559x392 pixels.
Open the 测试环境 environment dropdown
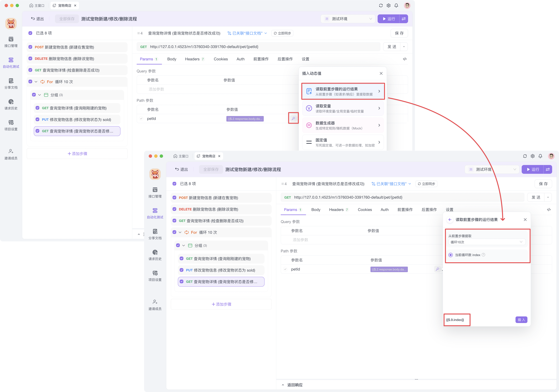(x=348, y=19)
